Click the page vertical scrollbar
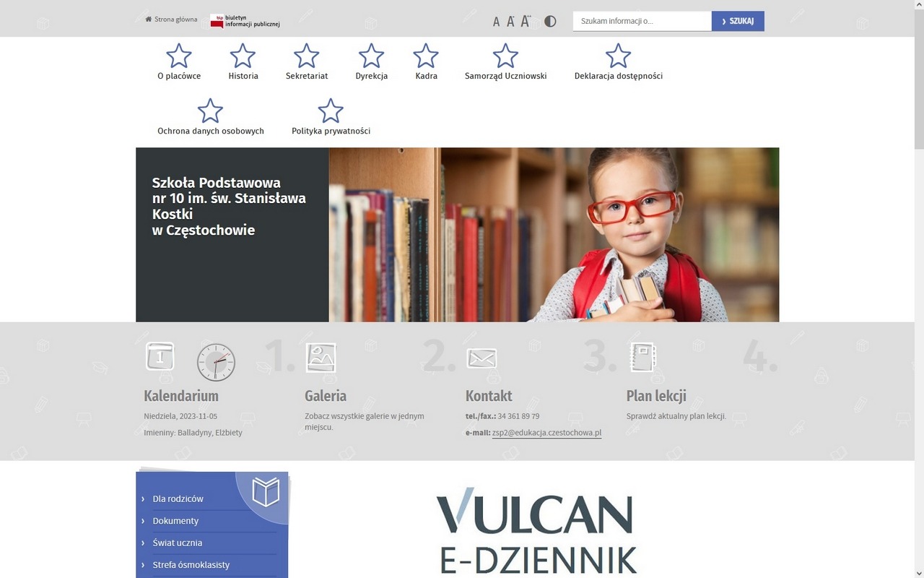The image size is (924, 578). tap(919, 289)
